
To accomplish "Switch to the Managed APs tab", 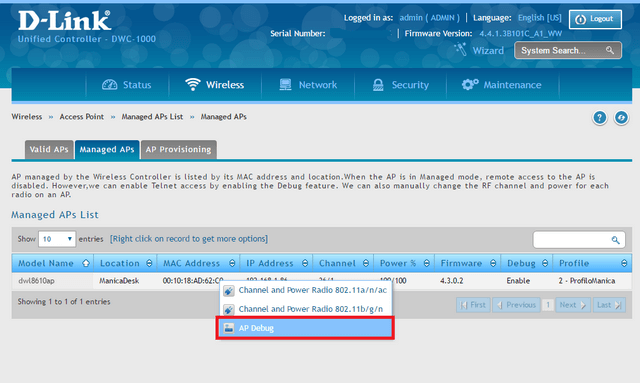I will pyautogui.click(x=107, y=149).
